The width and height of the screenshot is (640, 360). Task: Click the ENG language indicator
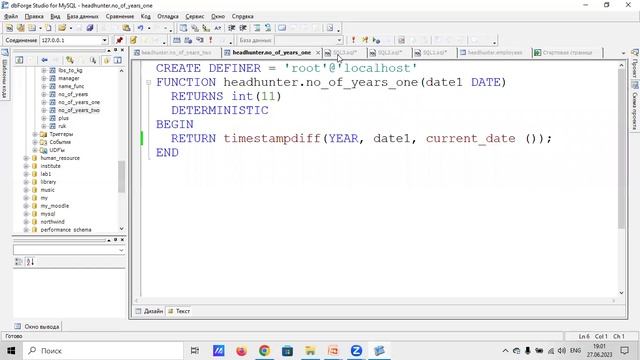pyautogui.click(x=575, y=351)
